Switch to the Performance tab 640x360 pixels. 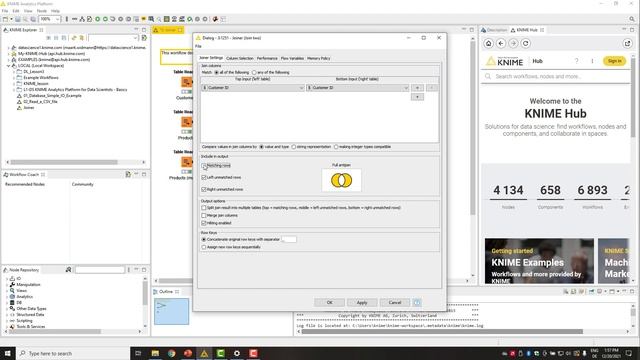click(x=267, y=58)
